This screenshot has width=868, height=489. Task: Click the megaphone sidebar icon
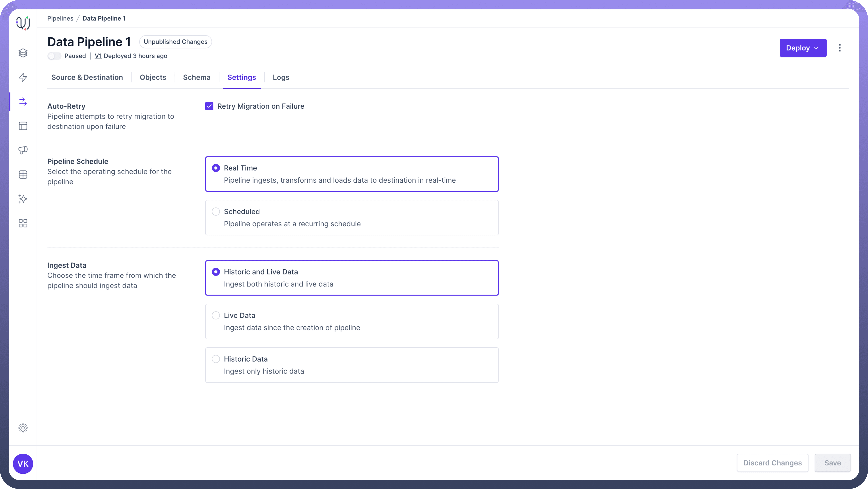tap(23, 150)
